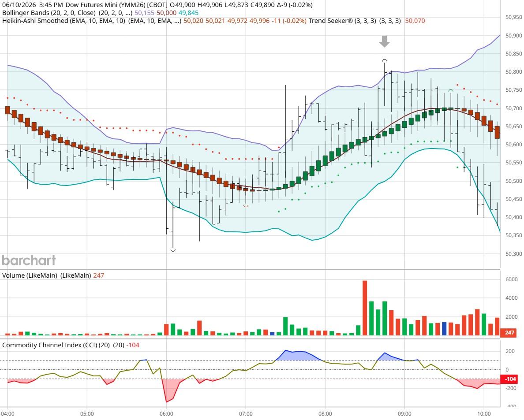This screenshot has width=524, height=420.
Task: Click the Heikin-Ashi close value 49,996
Action: tap(259, 21)
